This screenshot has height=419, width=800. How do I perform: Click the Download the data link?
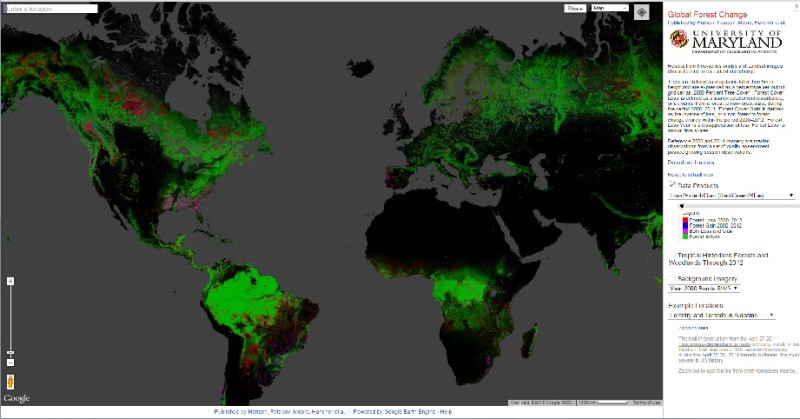point(691,162)
